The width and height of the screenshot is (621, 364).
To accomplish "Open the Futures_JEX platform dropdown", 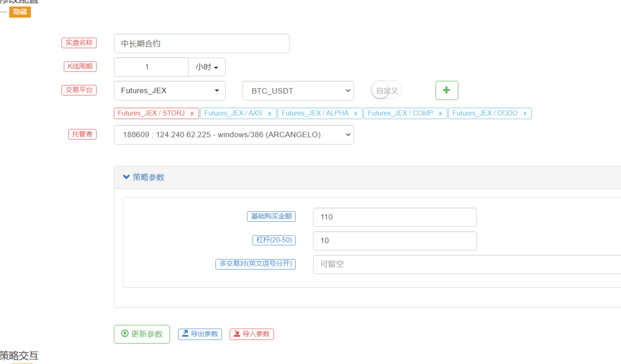I will click(x=170, y=91).
